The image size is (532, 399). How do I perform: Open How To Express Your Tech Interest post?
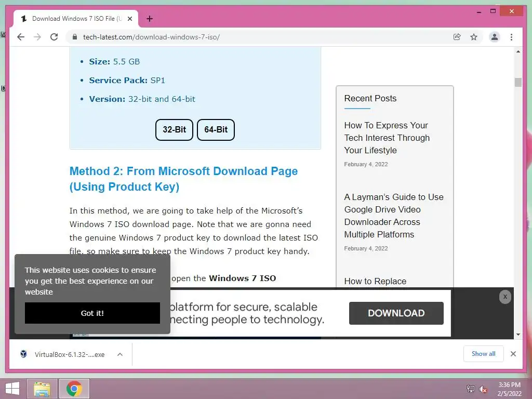pyautogui.click(x=387, y=138)
